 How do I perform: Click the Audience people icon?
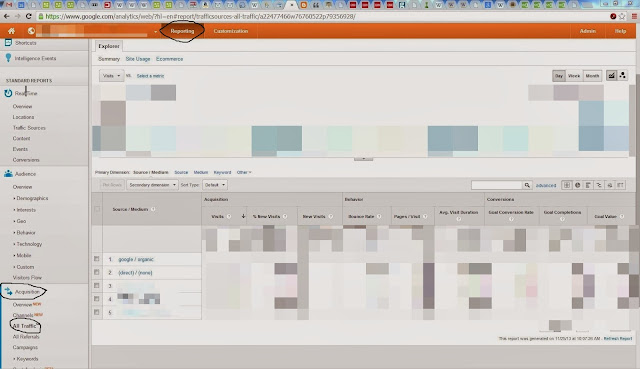[8, 174]
